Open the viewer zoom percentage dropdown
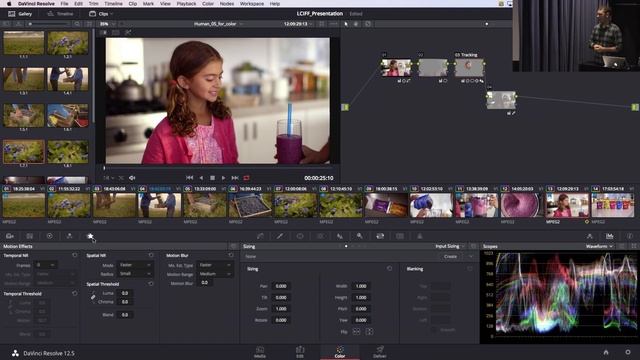 click(x=108, y=24)
